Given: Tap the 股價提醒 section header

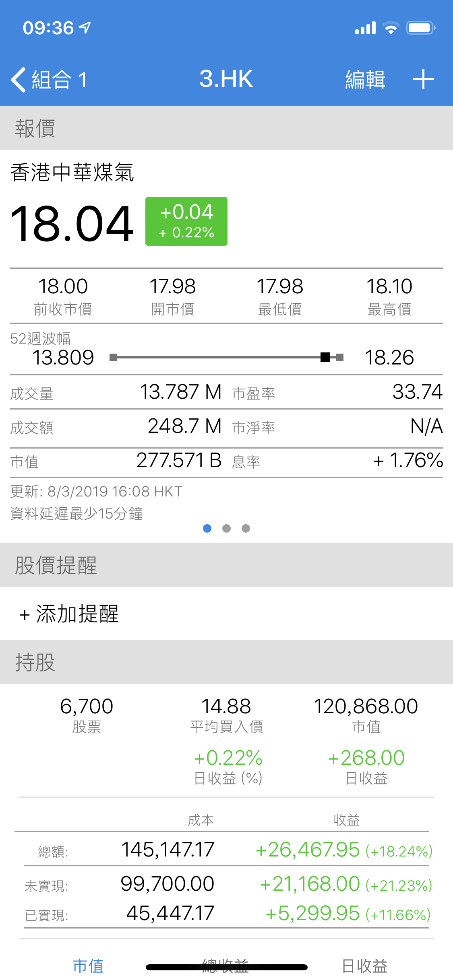Looking at the screenshot, I should (56, 565).
